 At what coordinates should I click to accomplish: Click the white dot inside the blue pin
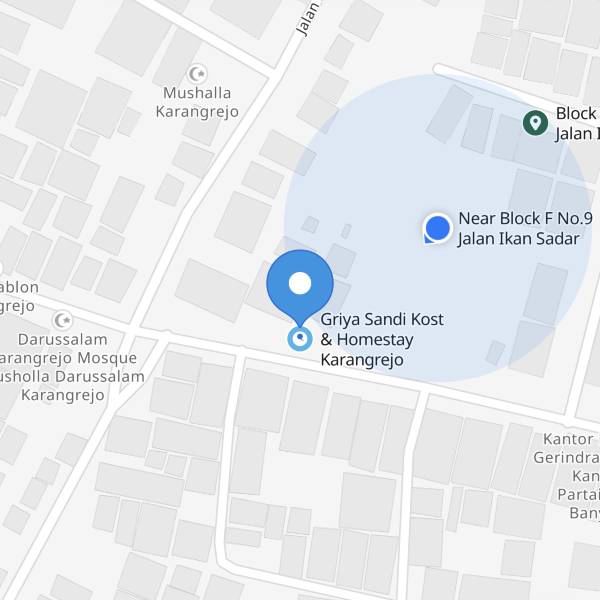(300, 283)
